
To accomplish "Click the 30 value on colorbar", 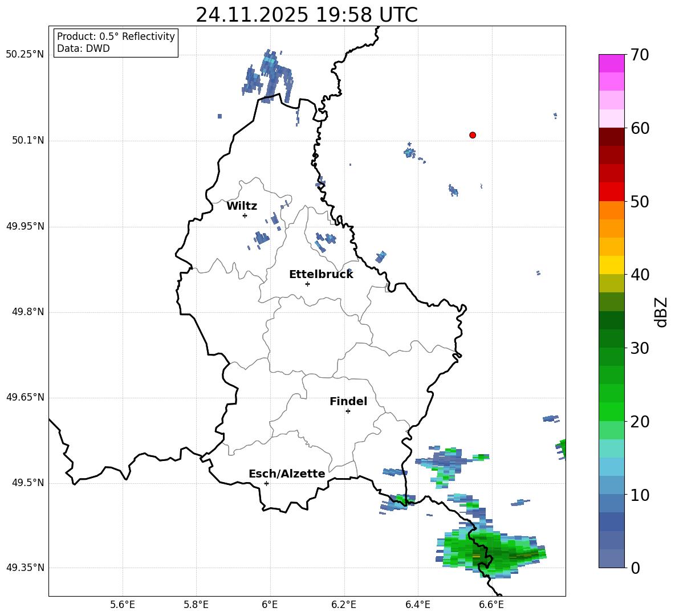I will [x=639, y=348].
